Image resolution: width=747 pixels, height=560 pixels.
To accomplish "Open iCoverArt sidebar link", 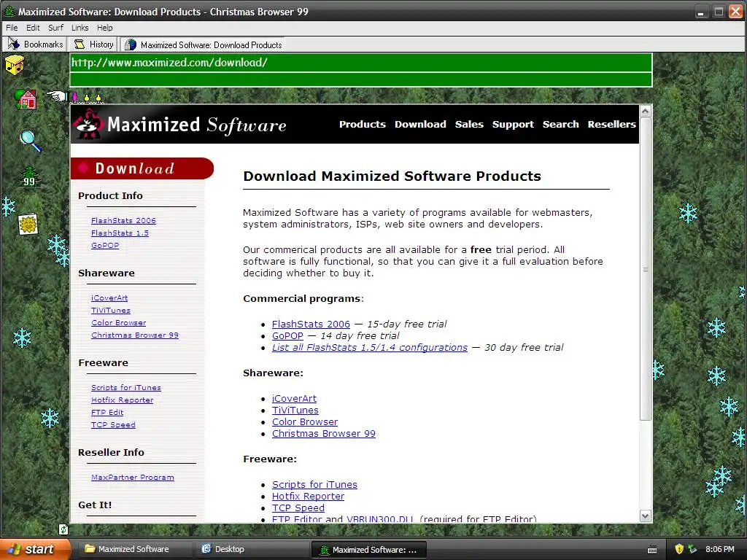I will pos(109,297).
